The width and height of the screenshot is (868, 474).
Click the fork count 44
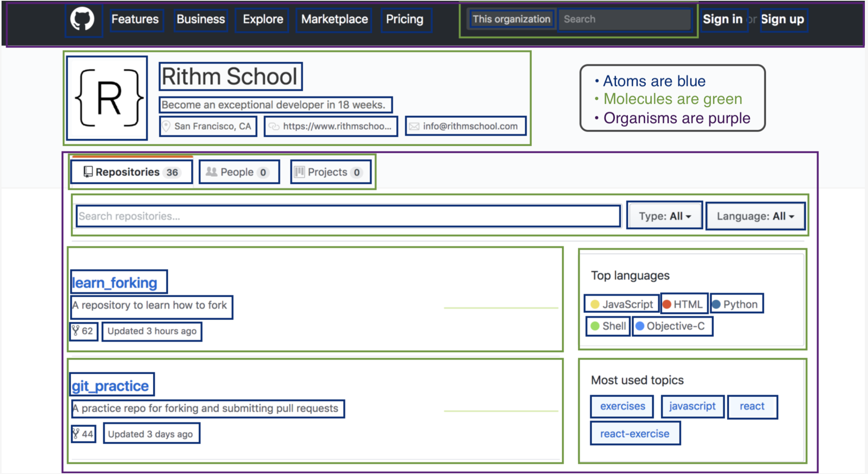[88, 434]
